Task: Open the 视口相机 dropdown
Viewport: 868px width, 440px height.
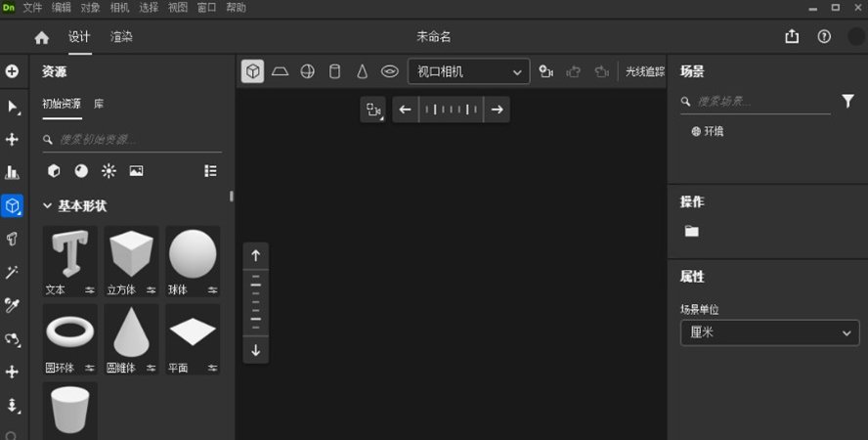Action: (469, 71)
